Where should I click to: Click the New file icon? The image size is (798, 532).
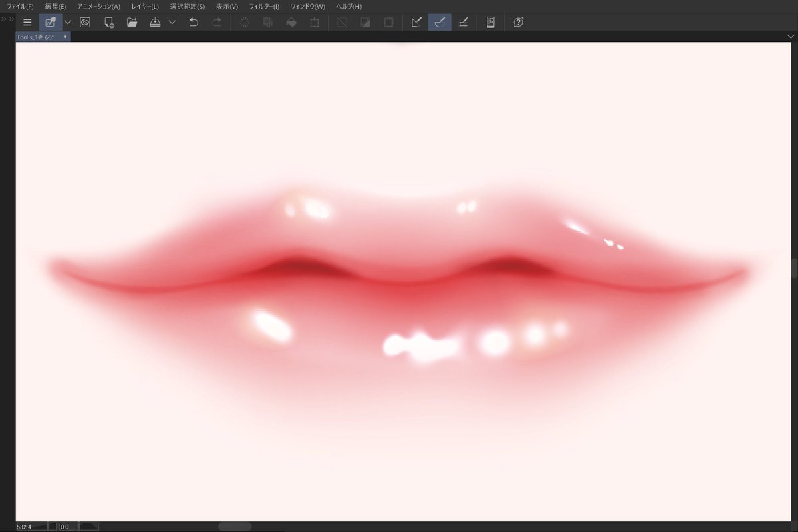coord(109,22)
